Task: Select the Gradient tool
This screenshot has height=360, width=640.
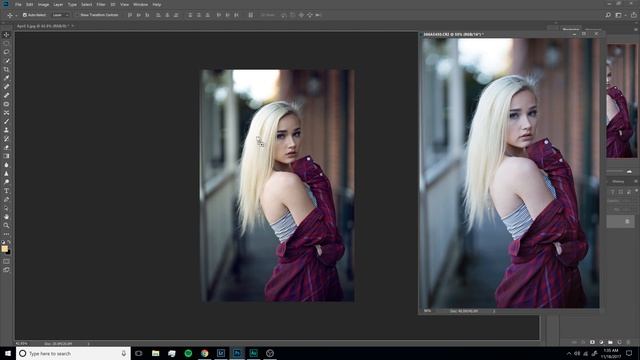Action: [x=6, y=156]
